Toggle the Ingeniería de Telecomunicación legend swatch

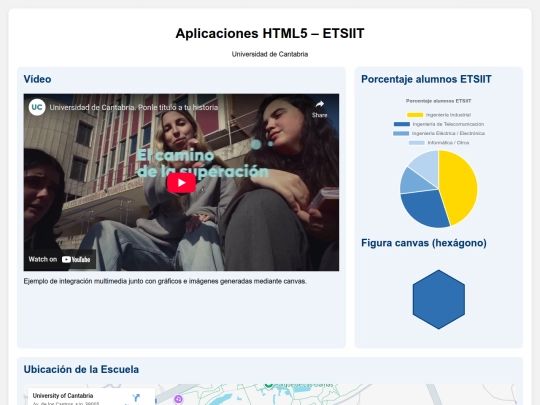point(402,124)
